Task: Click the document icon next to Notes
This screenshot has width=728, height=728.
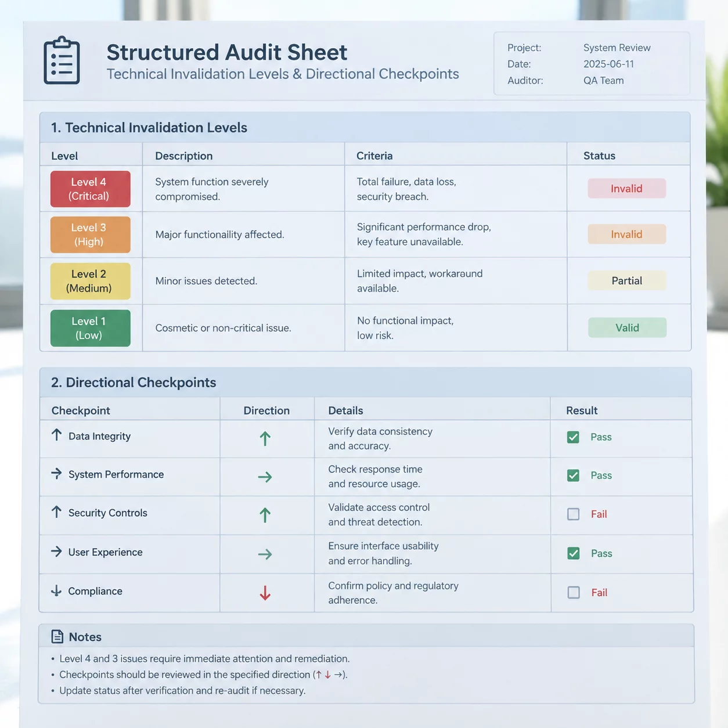Action: (57, 636)
